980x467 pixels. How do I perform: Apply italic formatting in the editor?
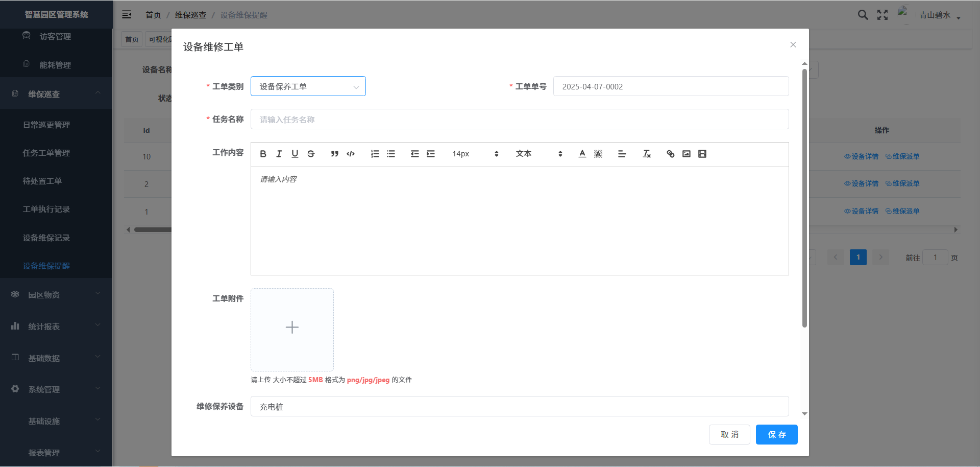click(279, 154)
